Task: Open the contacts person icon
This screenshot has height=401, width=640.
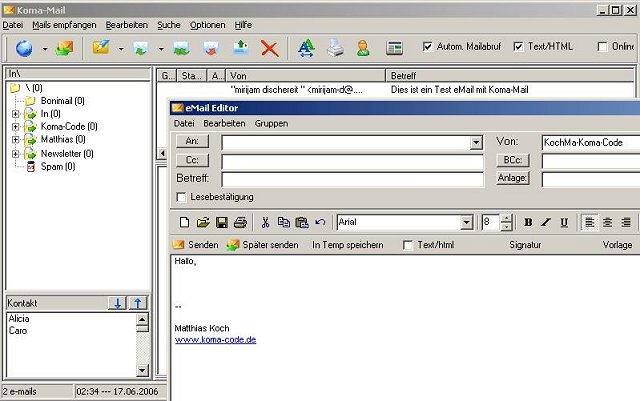Action: pyautogui.click(x=363, y=48)
